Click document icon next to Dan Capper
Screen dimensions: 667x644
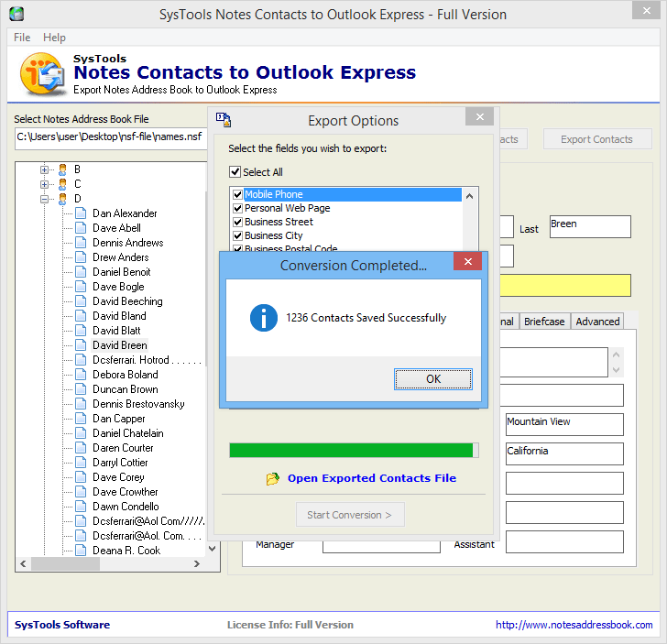click(81, 419)
